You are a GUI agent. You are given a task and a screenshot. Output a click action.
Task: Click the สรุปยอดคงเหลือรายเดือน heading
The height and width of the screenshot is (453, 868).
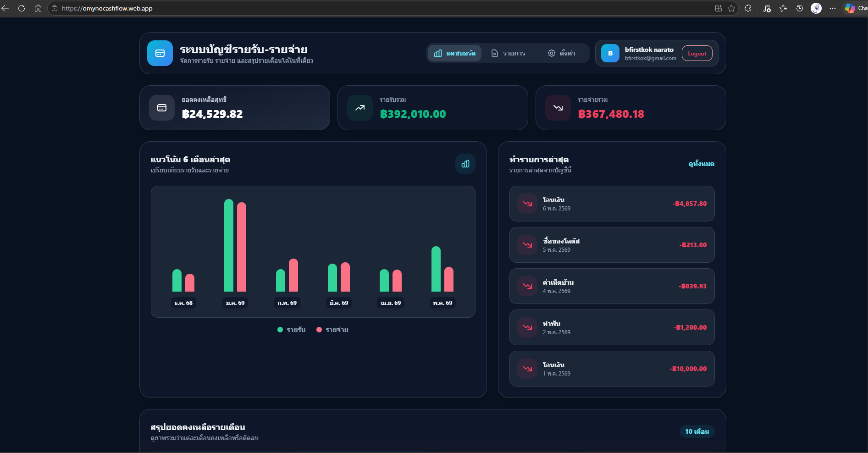[198, 427]
